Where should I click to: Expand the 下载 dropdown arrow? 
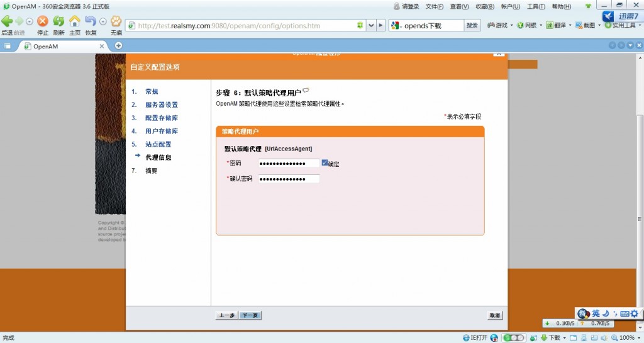[x=564, y=338]
